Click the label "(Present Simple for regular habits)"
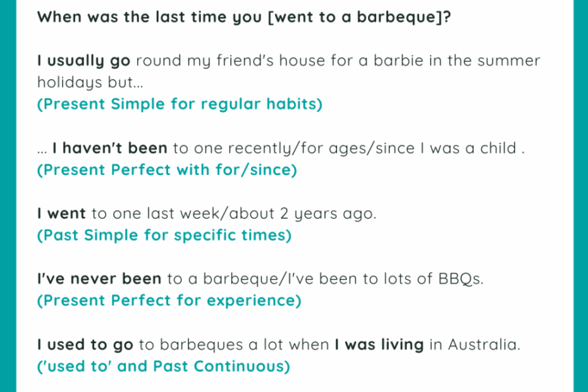This screenshot has width=588, height=392. tap(180, 104)
